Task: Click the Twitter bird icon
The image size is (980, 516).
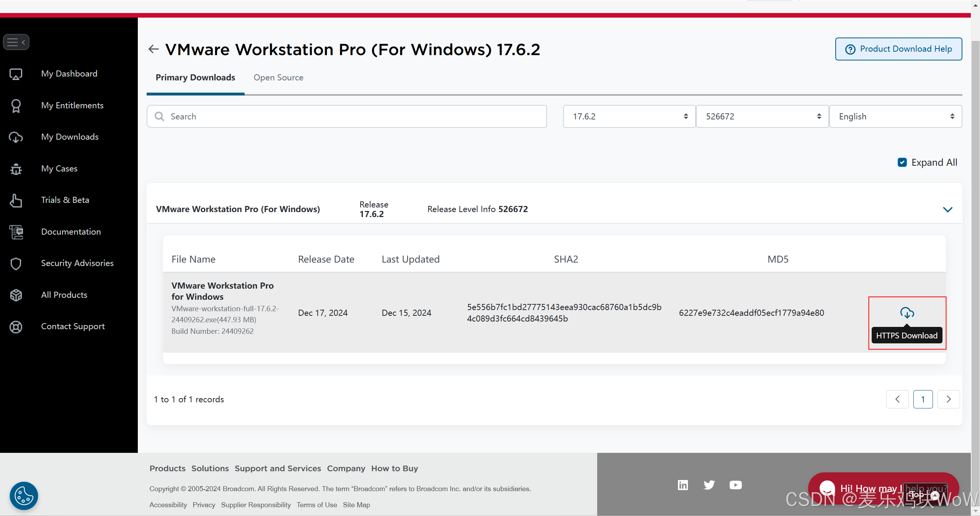Action: 709,485
